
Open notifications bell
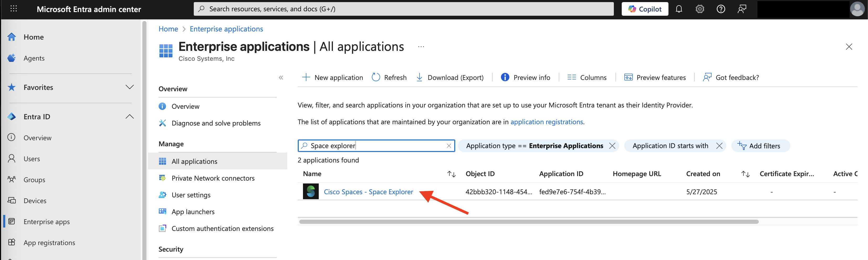679,9
